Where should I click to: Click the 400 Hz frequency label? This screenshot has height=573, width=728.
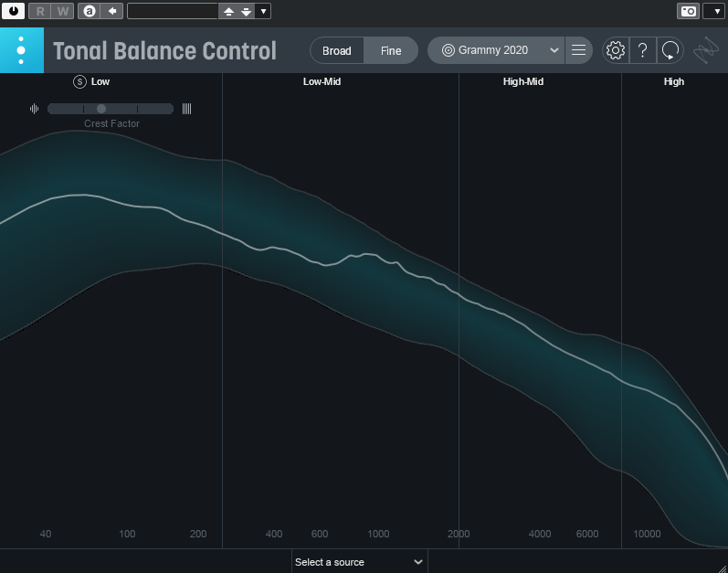274,534
